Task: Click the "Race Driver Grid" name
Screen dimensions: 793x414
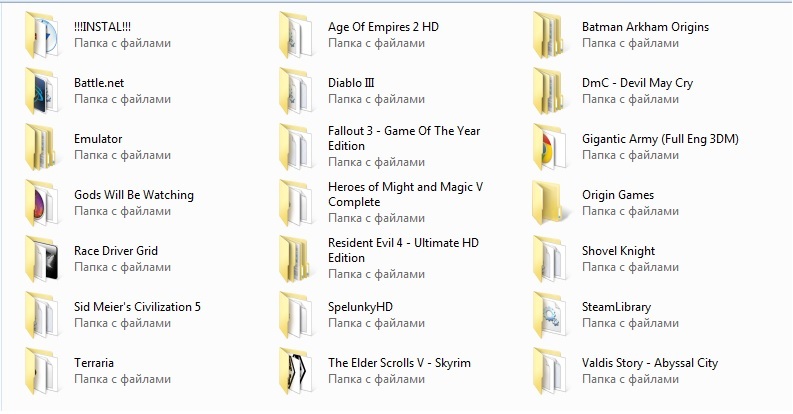Action: click(116, 251)
